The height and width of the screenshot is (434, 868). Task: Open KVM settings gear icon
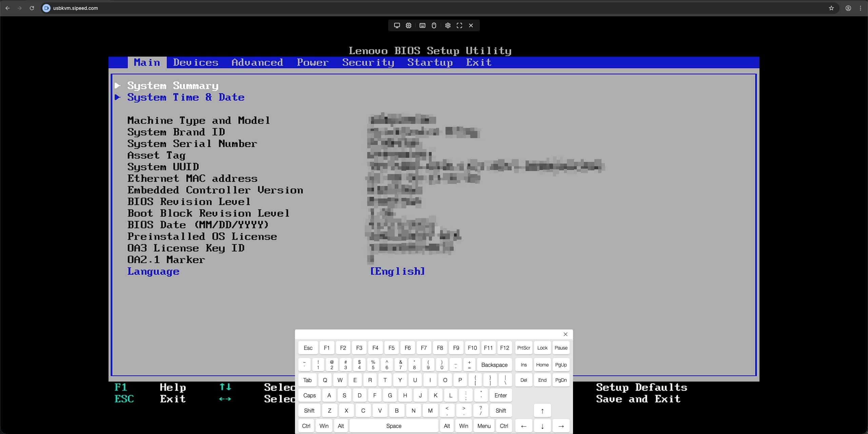448,25
